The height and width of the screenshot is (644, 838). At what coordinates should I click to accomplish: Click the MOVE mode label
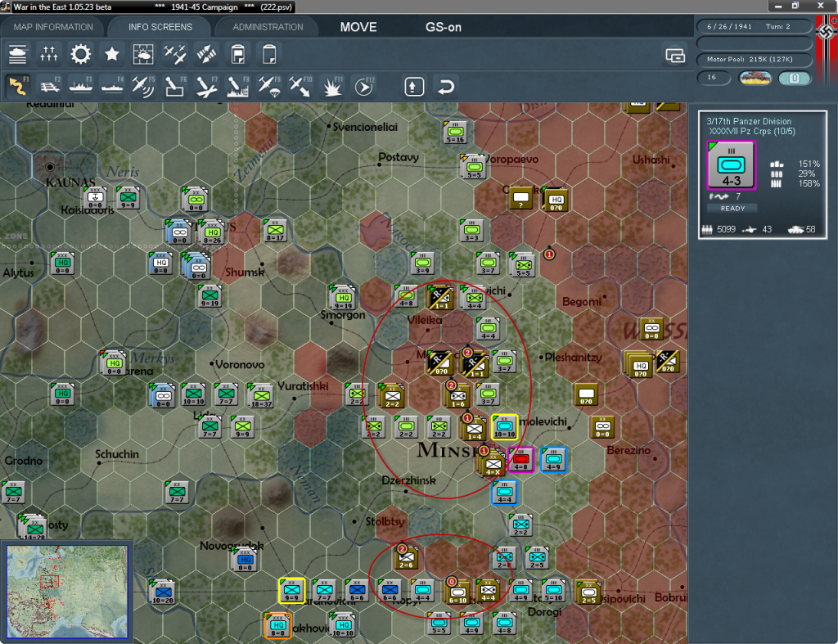click(358, 27)
